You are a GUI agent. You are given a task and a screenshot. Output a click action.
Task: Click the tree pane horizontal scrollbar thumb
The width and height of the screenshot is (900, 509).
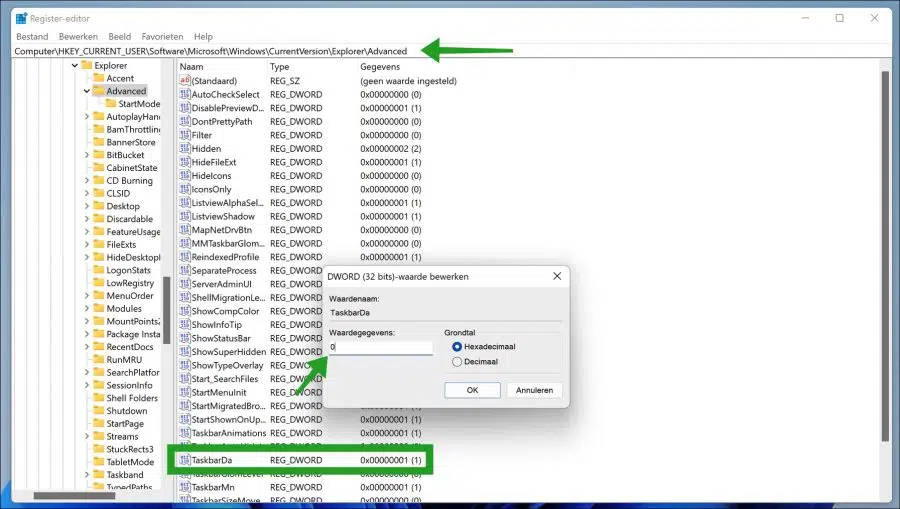click(74, 496)
